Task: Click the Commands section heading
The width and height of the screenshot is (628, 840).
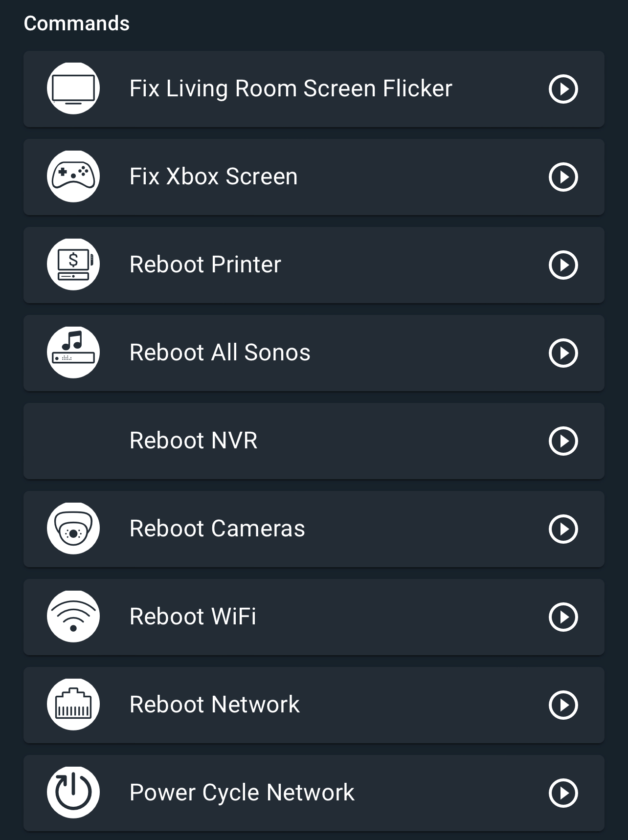Action: [77, 23]
